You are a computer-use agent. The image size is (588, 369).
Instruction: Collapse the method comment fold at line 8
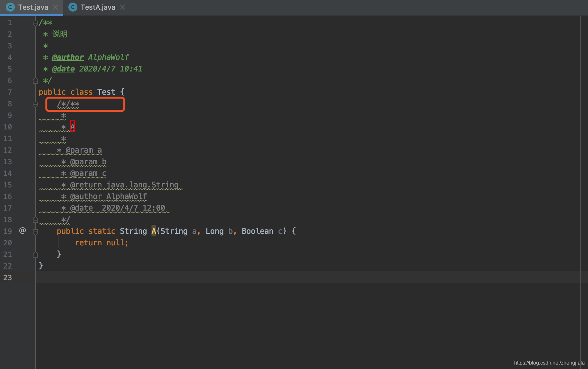[35, 104]
